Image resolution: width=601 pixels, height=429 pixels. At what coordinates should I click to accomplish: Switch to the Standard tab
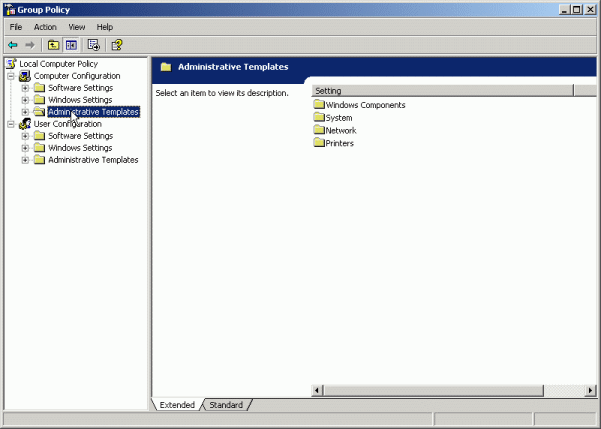point(226,405)
